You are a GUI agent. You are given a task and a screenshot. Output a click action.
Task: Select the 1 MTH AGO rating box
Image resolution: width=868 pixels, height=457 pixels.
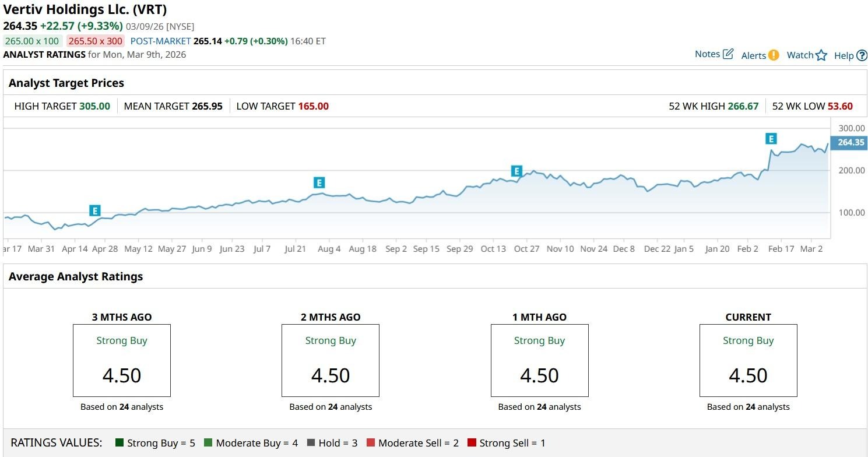click(x=539, y=361)
